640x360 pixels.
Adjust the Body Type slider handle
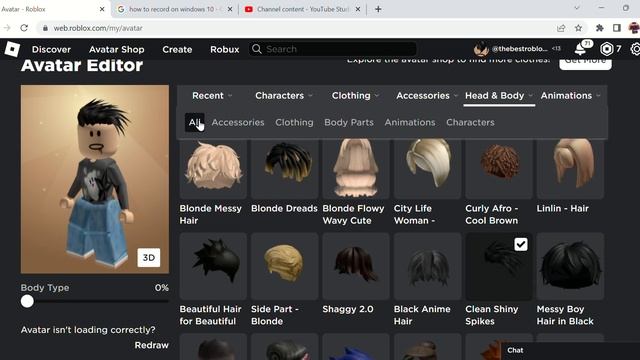point(27,301)
